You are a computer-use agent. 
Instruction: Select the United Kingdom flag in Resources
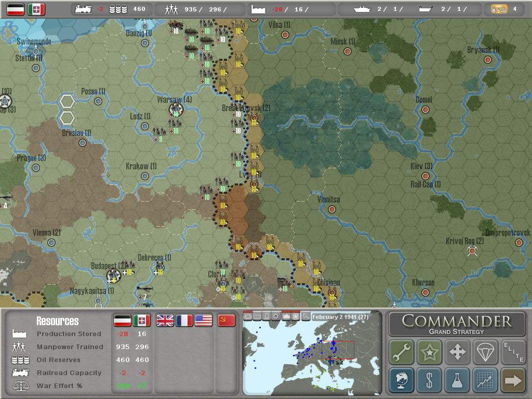coord(165,321)
